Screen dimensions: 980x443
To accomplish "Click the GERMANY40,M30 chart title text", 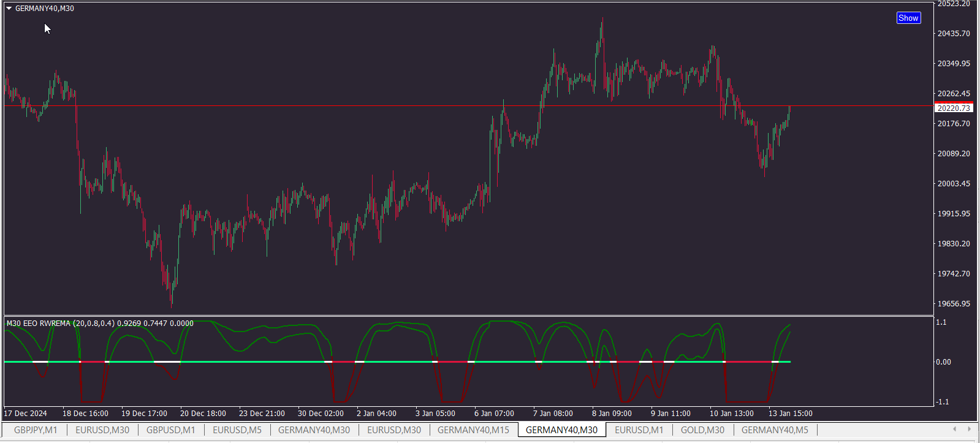I will [45, 9].
